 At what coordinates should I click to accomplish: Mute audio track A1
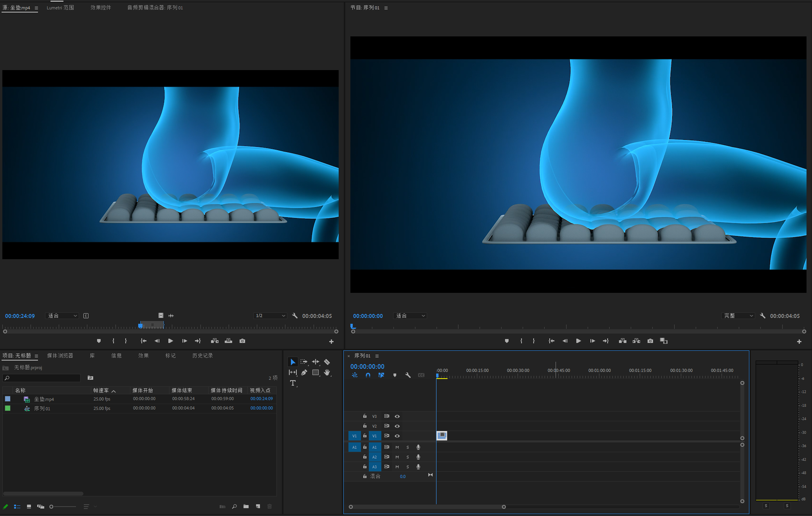point(397,447)
